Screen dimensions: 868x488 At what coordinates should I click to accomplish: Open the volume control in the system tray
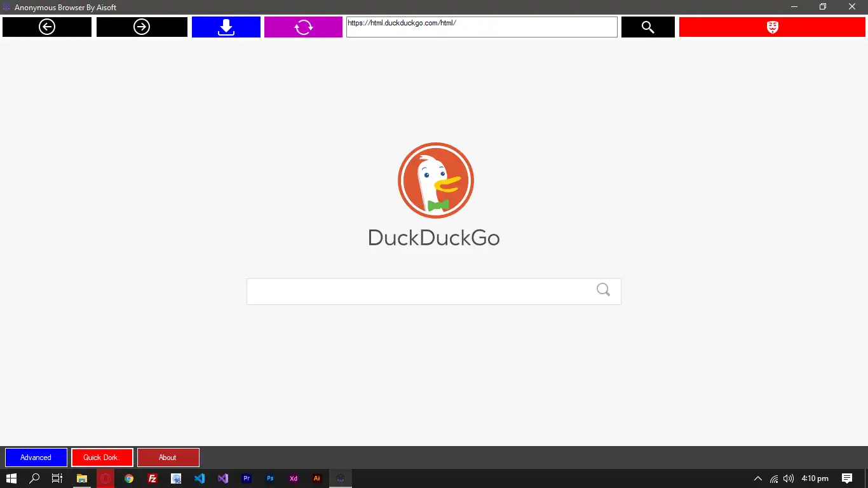tap(789, 478)
